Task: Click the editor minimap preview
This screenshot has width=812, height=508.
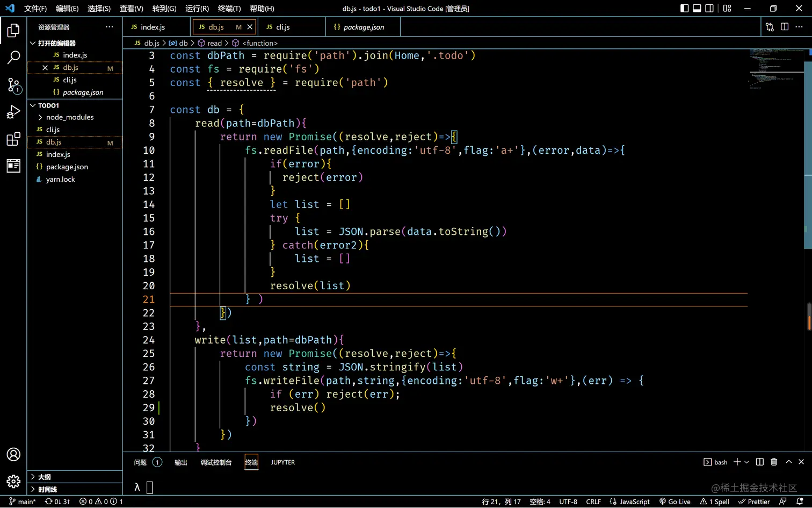Action: pos(775,69)
